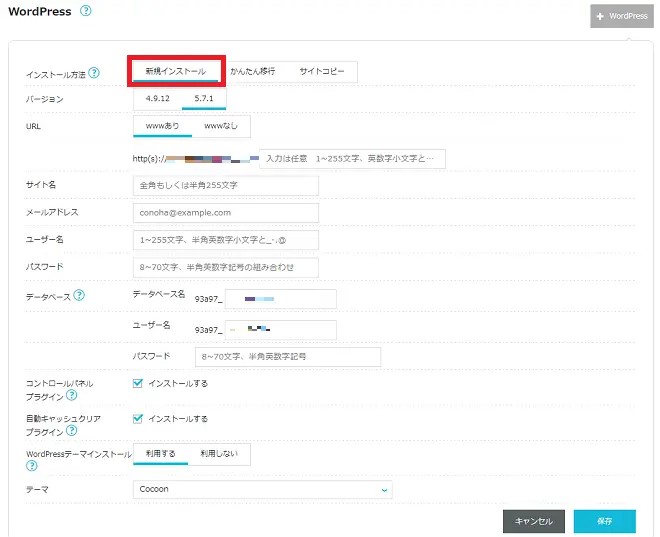Open the テーマ dropdown showing Cocoon
660x537 pixels.
tap(263, 489)
